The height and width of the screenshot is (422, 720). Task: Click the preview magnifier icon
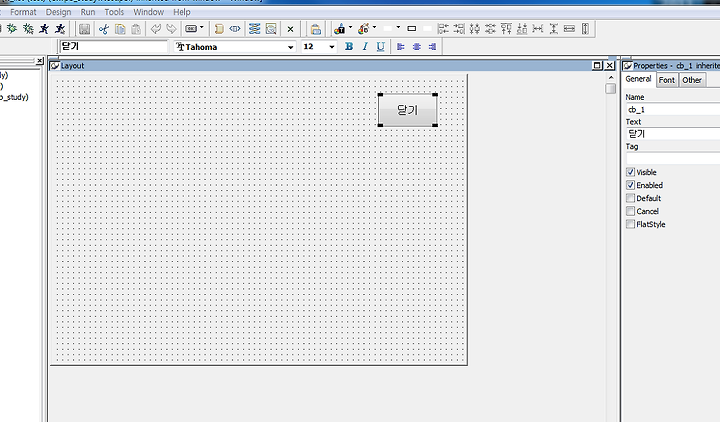coord(271,29)
